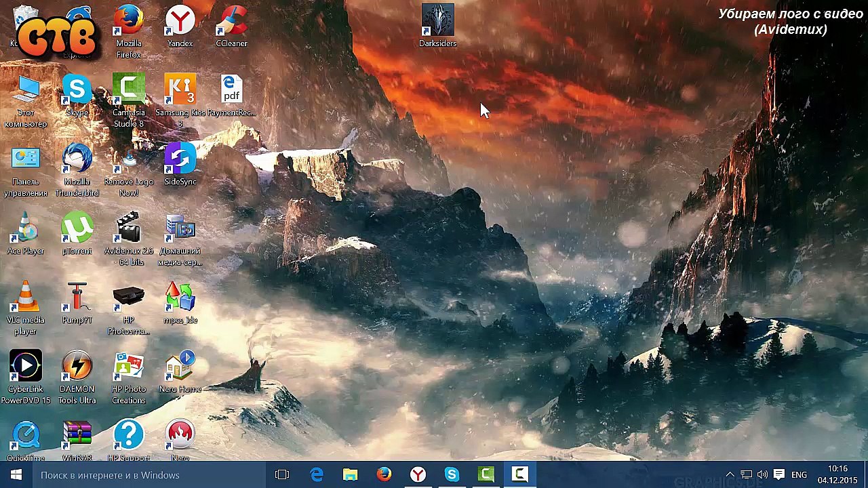The image size is (868, 488).
Task: Switch to Firefox on the taskbar
Action: [384, 474]
